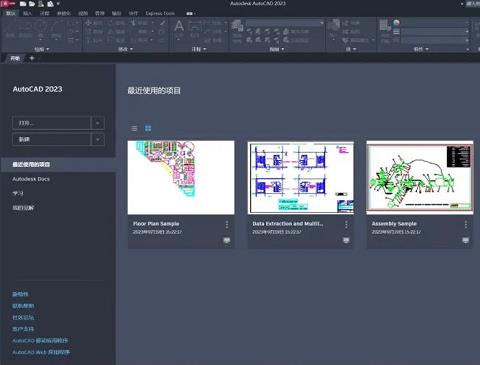Open the object color dropdown in Properties panel
The image size is (480, 365).
[x=435, y=23]
